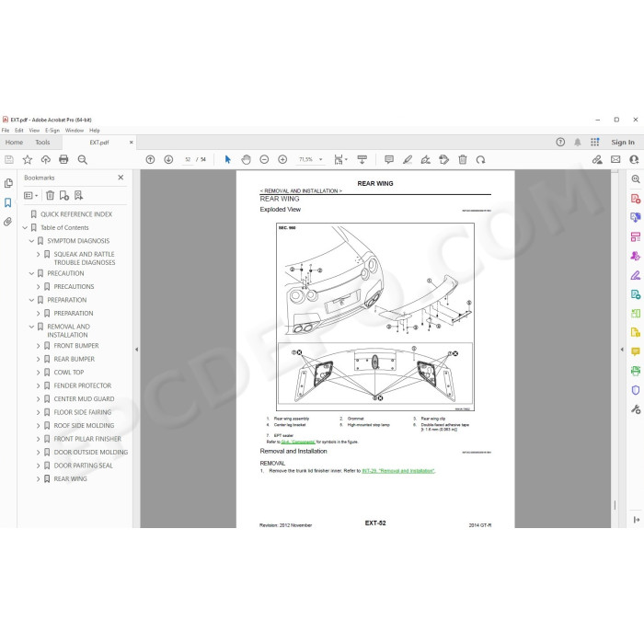Click the Sign document tool
This screenshot has width=644, height=644.
click(x=425, y=159)
